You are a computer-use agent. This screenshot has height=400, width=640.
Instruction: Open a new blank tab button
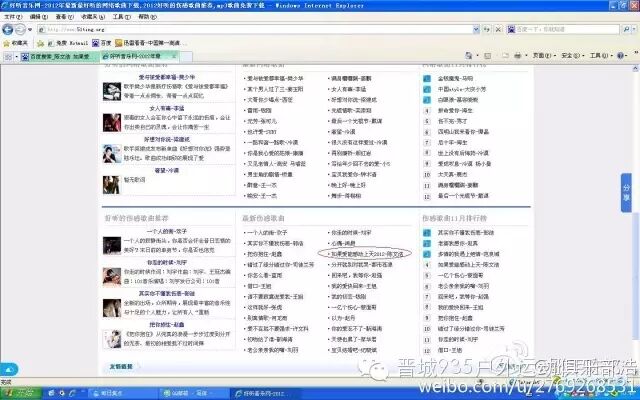[x=186, y=57]
